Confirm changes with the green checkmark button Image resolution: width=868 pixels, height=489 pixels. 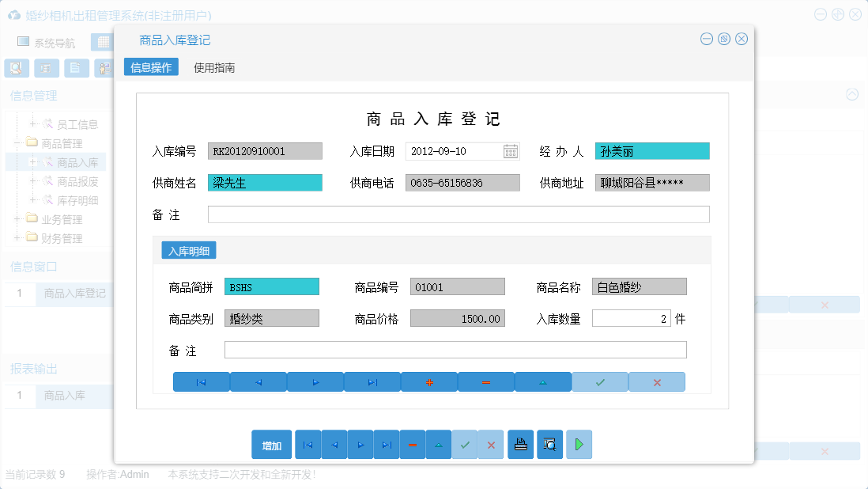465,444
